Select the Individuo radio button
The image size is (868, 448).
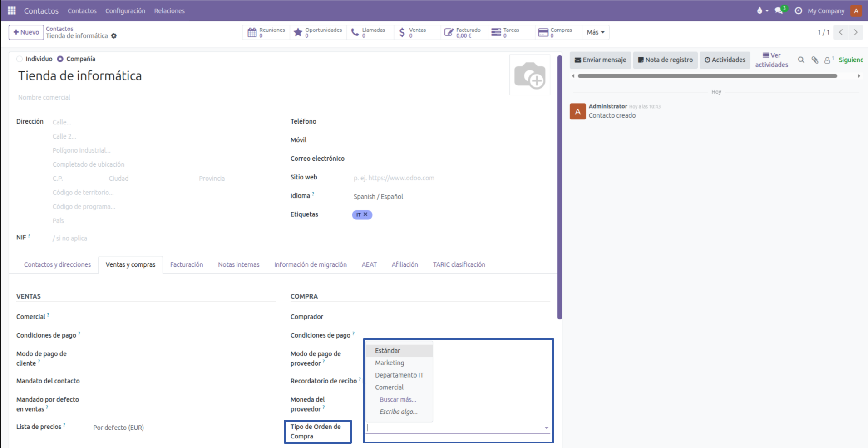click(20, 59)
